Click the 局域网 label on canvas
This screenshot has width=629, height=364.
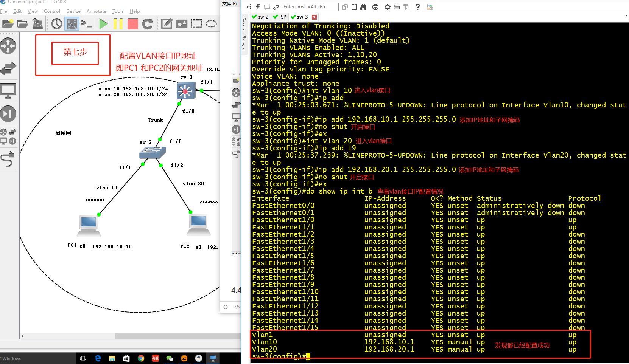pyautogui.click(x=63, y=133)
